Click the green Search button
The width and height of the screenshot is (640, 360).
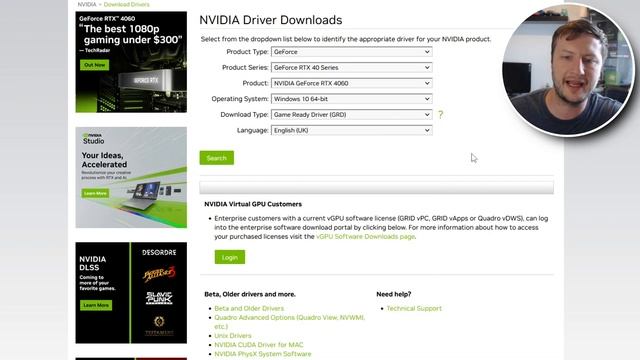[217, 158]
